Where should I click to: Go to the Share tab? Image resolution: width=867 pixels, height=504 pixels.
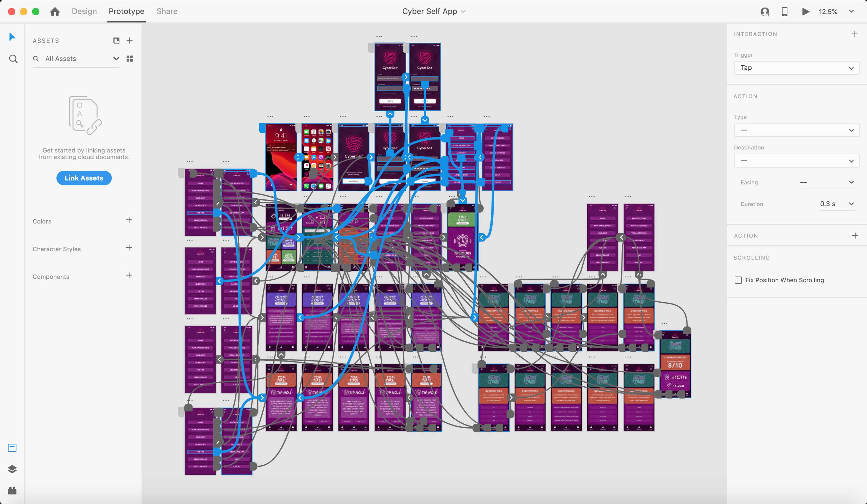[x=167, y=11]
